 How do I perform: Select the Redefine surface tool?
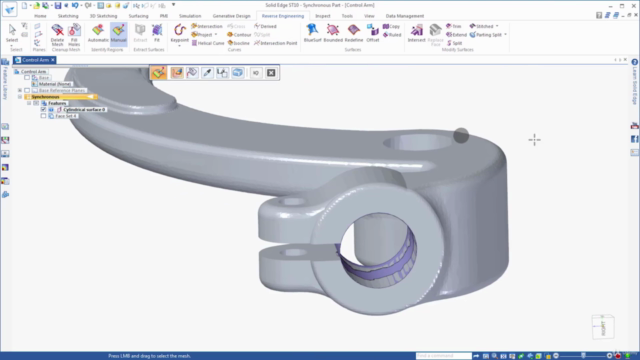point(353,33)
